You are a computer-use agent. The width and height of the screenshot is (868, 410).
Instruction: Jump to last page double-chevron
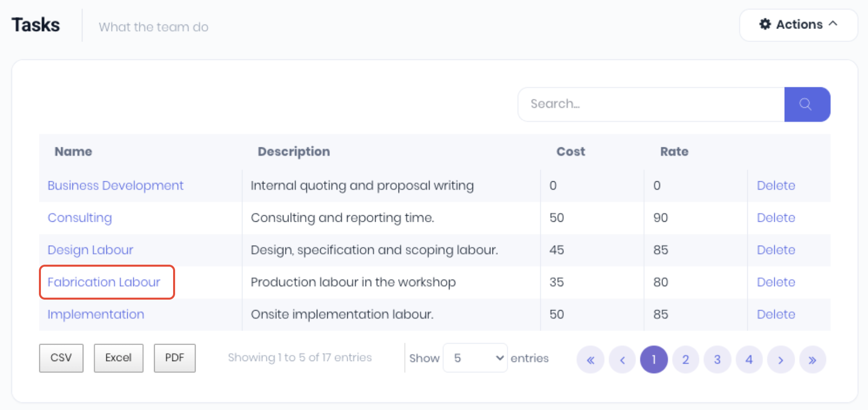pyautogui.click(x=812, y=360)
